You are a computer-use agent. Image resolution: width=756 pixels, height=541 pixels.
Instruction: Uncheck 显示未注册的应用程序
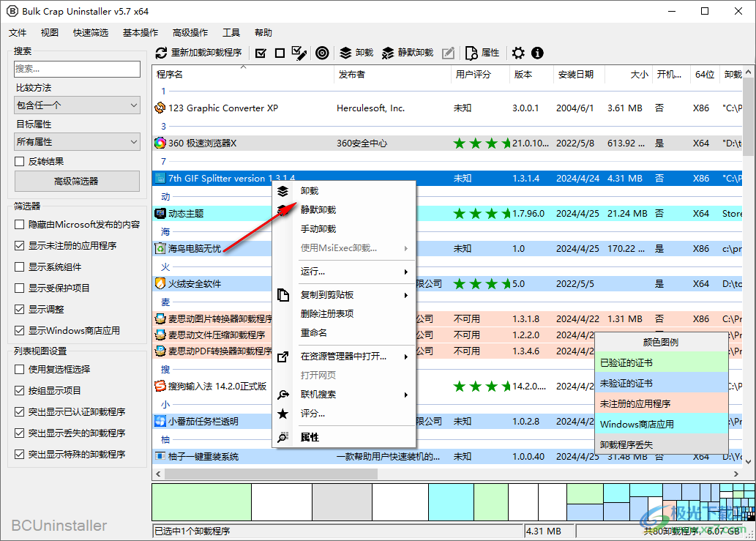click(x=19, y=245)
